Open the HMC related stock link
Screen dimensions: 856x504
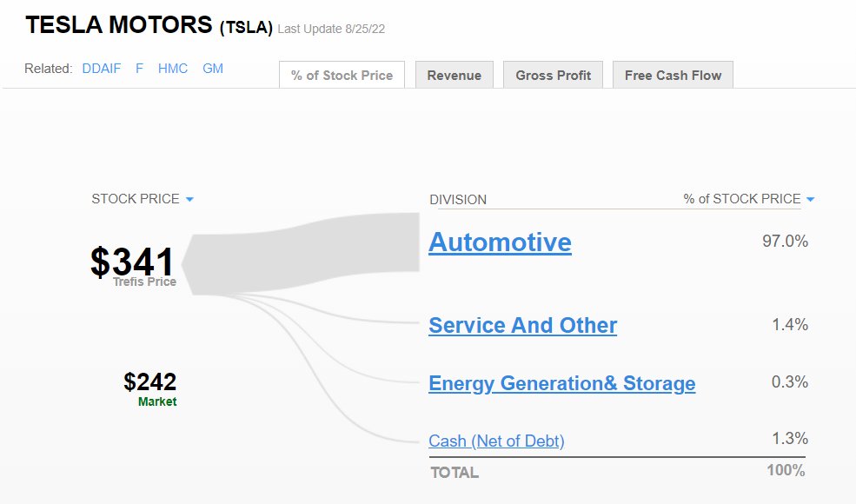coord(173,69)
